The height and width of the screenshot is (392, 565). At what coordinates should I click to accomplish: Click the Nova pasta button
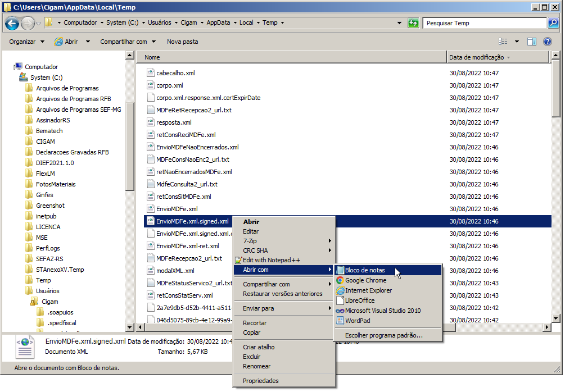pos(182,42)
